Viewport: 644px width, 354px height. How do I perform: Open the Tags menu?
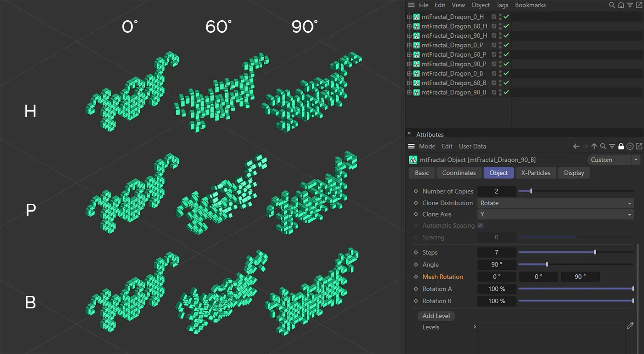502,5
